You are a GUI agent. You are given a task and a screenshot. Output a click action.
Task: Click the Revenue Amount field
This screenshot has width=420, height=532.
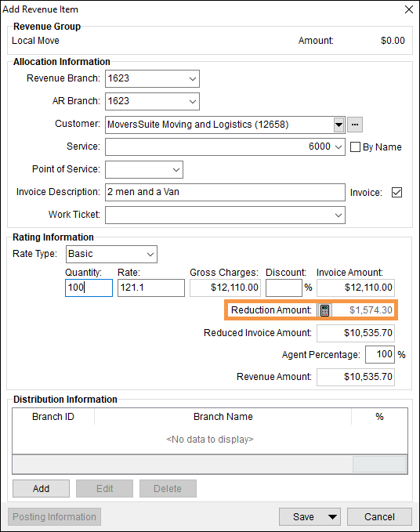356,377
